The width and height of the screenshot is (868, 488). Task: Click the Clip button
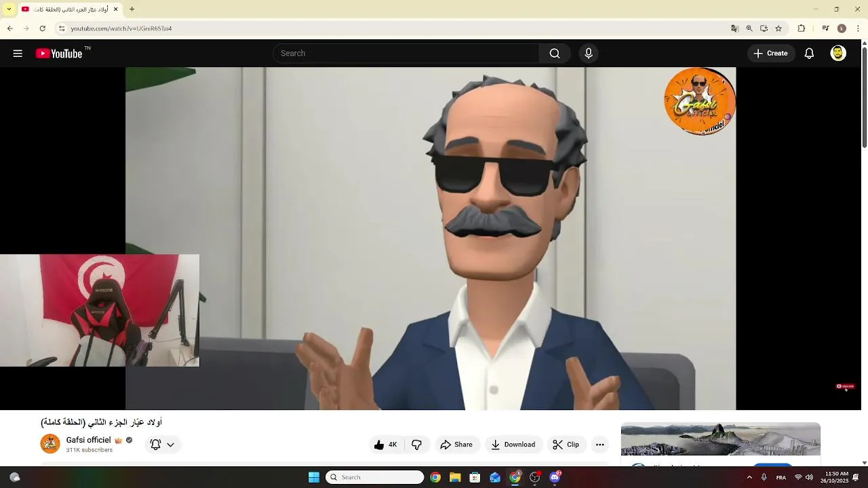tap(566, 445)
